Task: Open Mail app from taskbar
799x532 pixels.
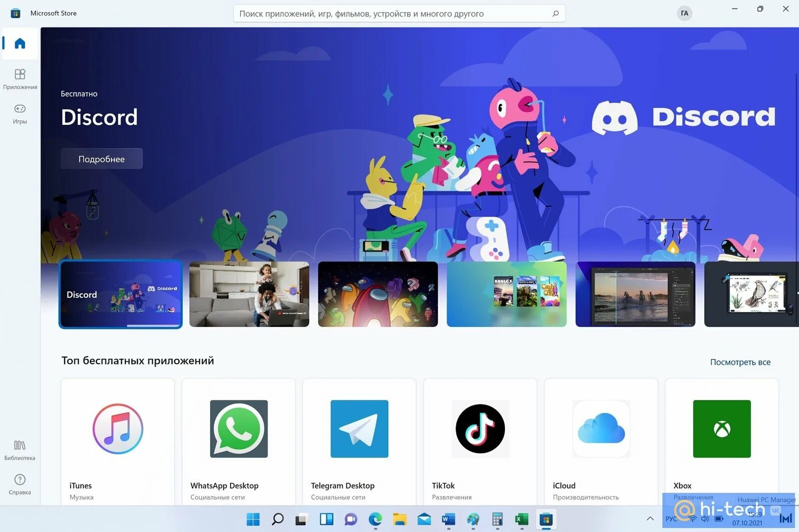Action: 424,520
